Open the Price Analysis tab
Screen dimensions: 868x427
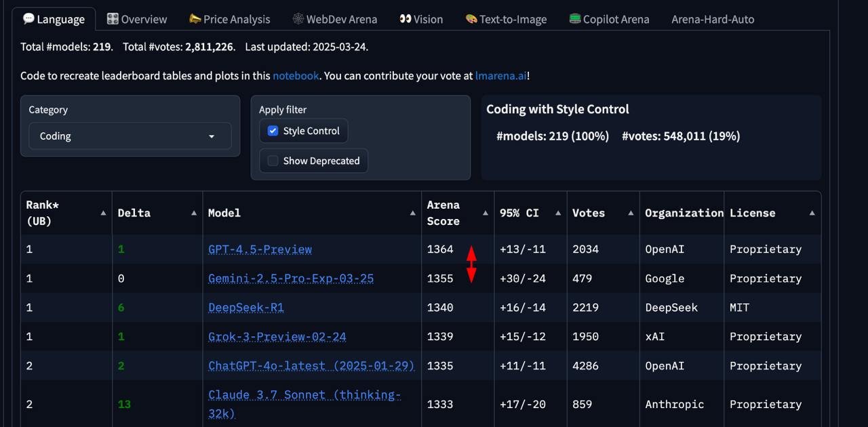(229, 19)
